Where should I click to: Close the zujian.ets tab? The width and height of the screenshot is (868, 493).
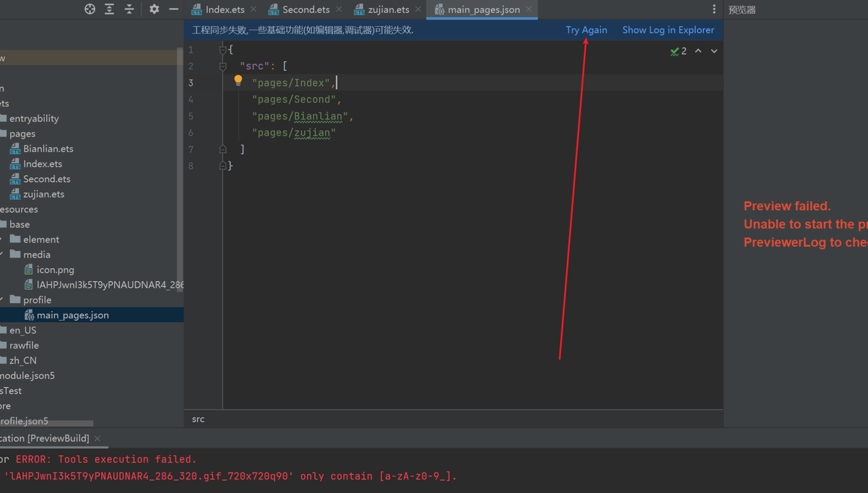click(418, 9)
